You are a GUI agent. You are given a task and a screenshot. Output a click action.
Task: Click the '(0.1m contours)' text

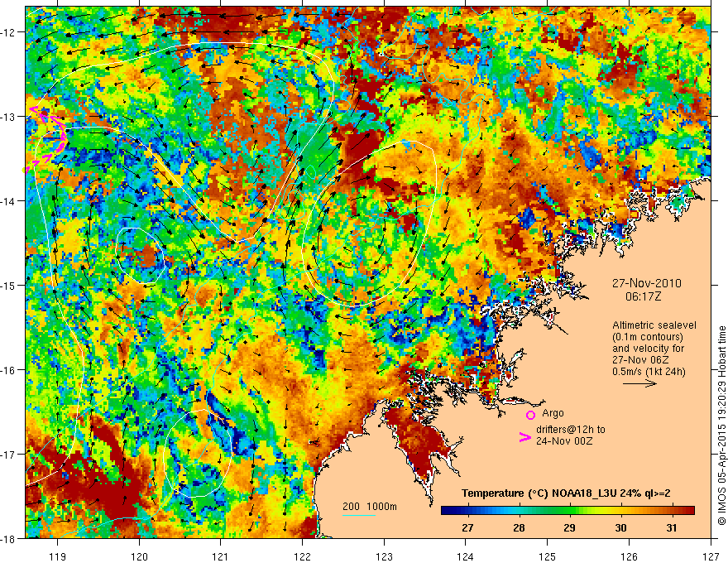point(648,337)
